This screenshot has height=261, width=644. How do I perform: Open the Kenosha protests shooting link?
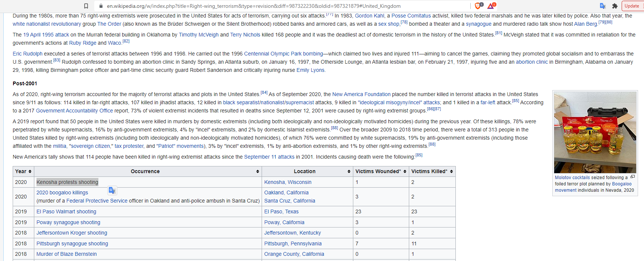67,182
